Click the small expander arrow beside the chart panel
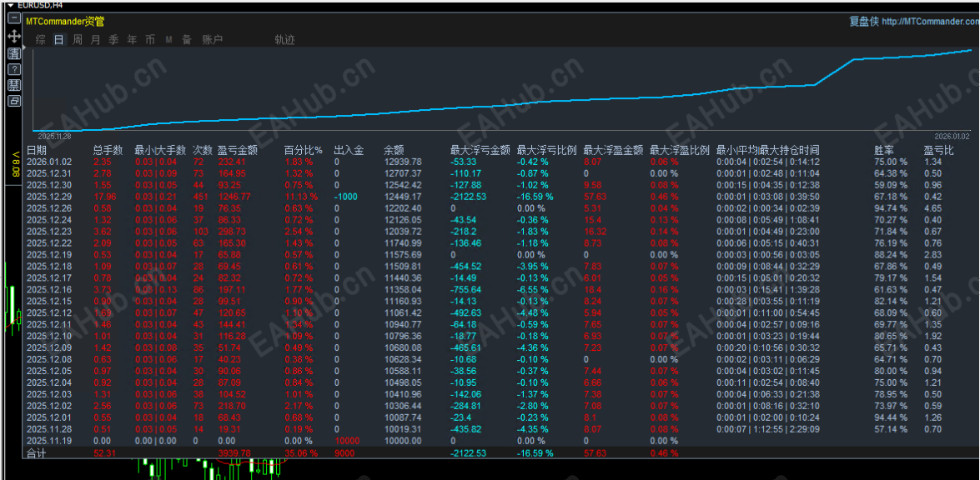This screenshot has width=980, height=480. coord(23,46)
